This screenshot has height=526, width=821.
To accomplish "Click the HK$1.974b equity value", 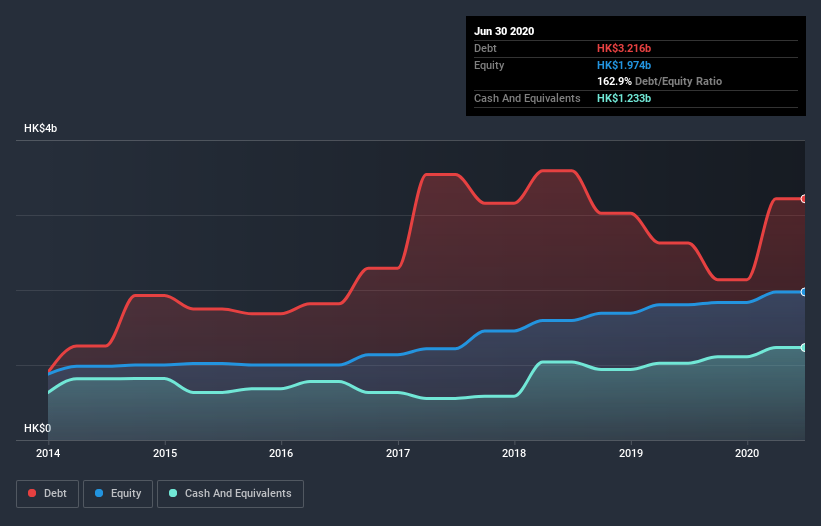I will click(624, 65).
